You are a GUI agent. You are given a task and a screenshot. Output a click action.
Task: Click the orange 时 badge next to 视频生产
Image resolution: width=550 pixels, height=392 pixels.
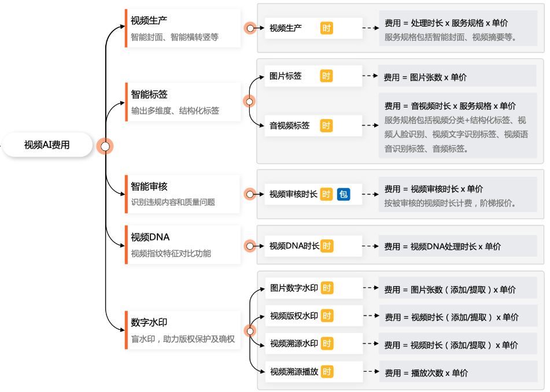[327, 28]
